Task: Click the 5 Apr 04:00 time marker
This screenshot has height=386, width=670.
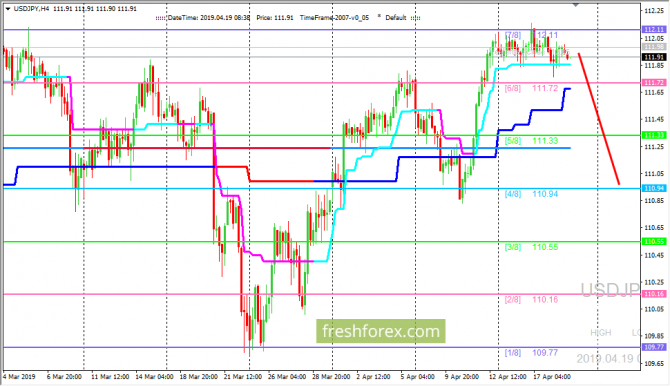Action: coord(417,377)
